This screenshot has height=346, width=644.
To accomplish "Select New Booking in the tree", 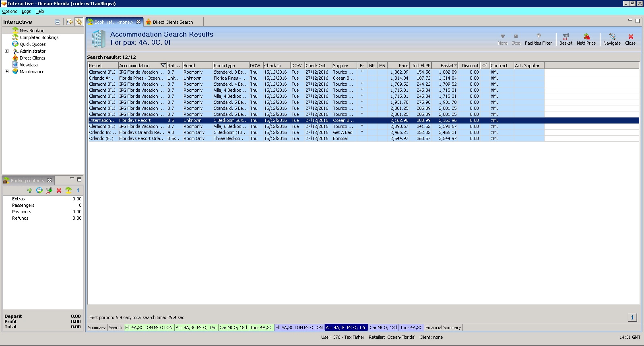I will (x=32, y=31).
